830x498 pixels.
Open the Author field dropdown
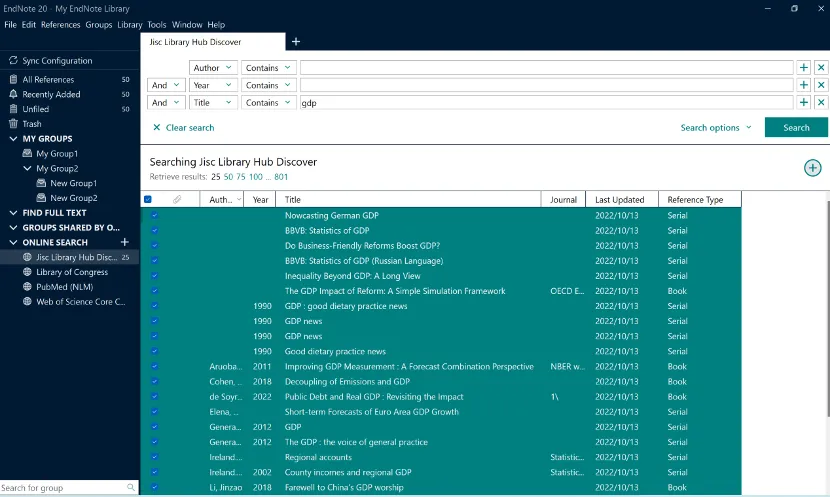213,68
